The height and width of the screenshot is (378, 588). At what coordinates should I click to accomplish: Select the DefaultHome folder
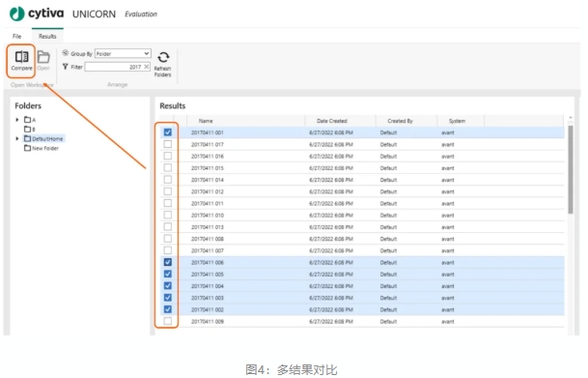pyautogui.click(x=43, y=138)
